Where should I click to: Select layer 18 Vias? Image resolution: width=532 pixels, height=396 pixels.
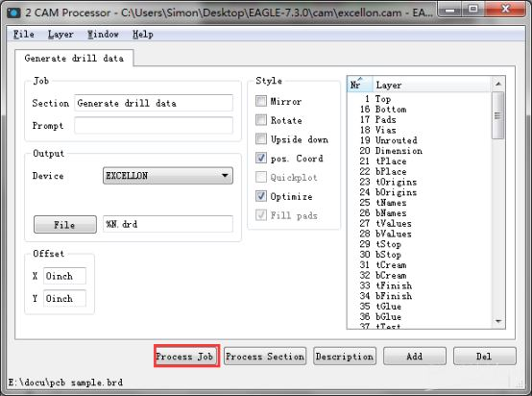pos(420,130)
